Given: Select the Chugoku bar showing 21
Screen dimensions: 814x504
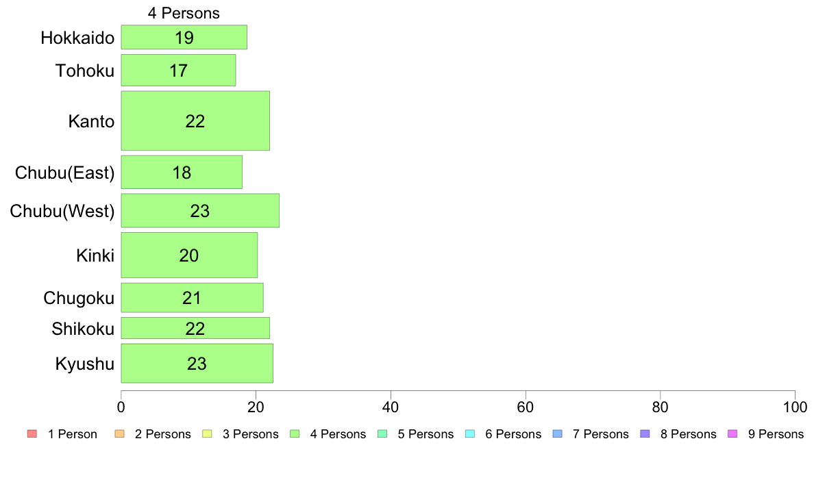Looking at the screenshot, I should [x=192, y=297].
